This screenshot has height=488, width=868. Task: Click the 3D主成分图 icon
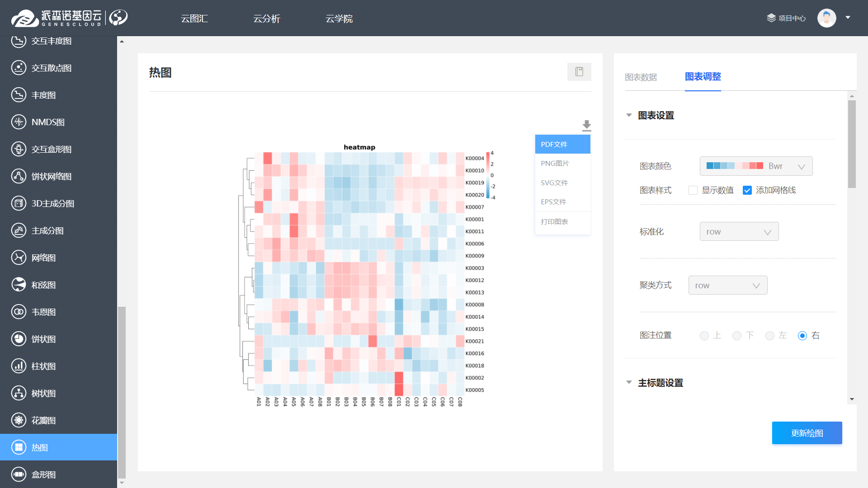click(19, 203)
